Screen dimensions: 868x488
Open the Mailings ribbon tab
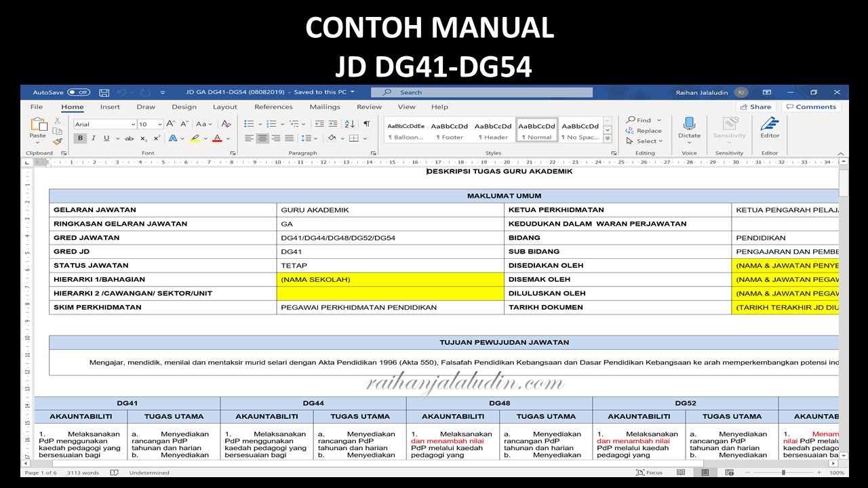point(325,106)
